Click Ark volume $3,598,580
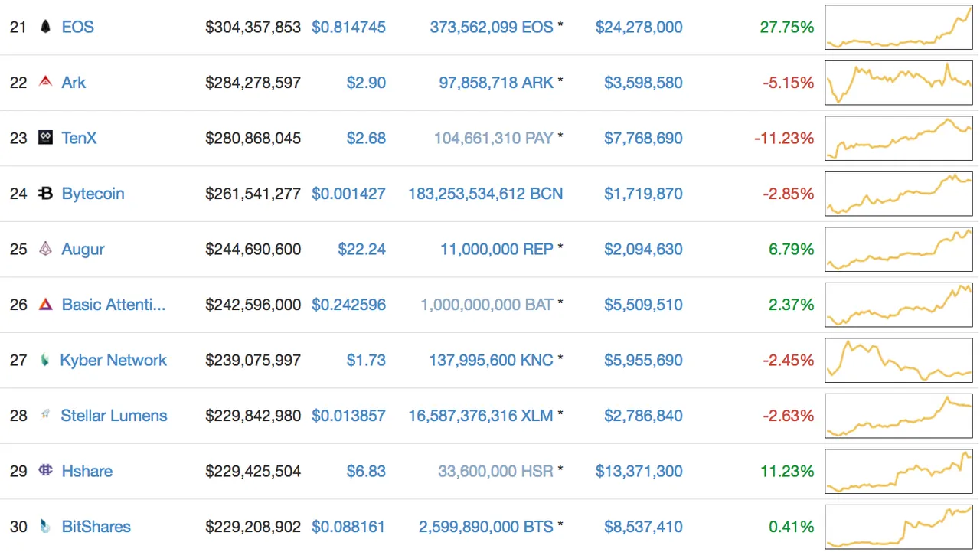 click(x=643, y=82)
